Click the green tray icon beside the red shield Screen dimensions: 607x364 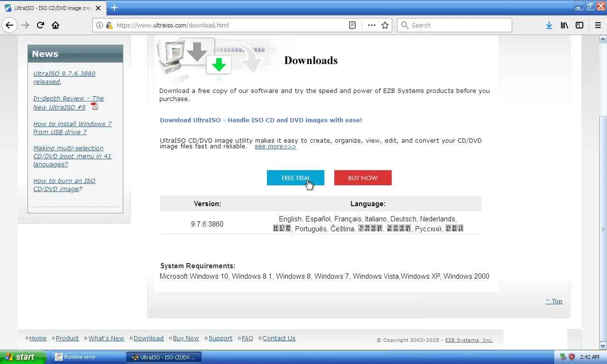pos(563,357)
